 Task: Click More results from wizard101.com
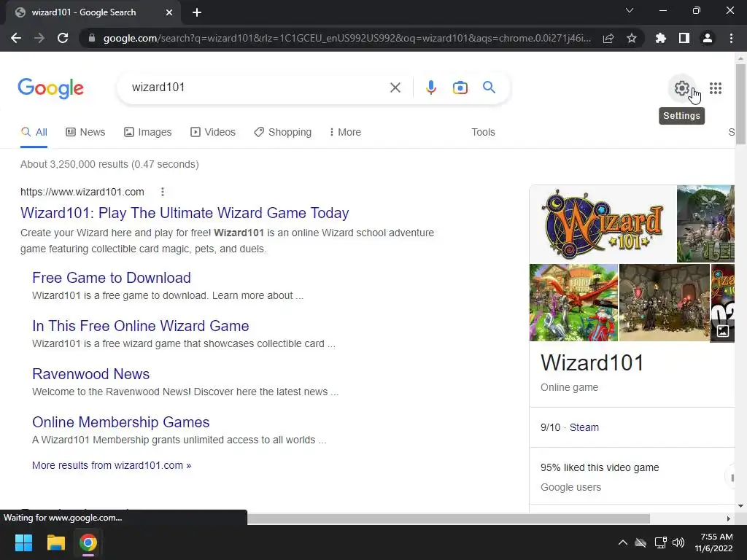(112, 465)
